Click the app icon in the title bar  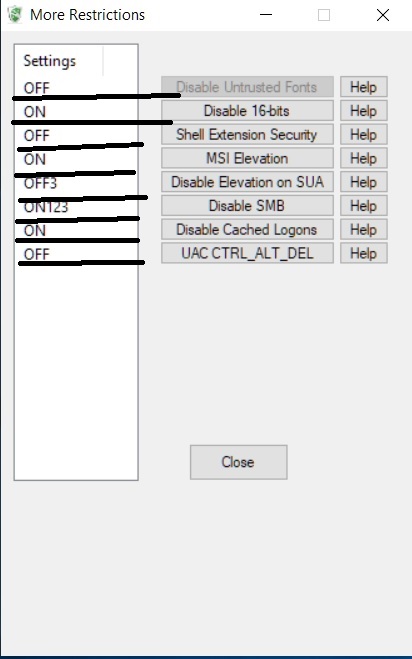(15, 15)
